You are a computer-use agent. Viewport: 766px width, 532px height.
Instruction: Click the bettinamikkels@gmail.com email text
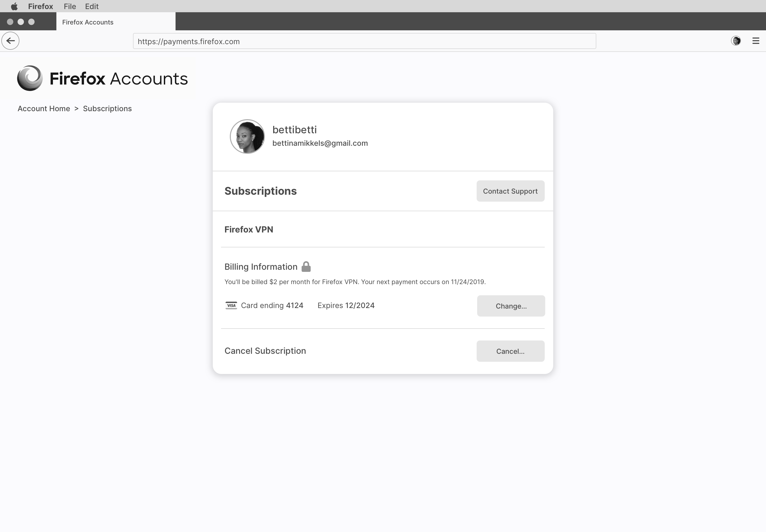coord(320,143)
